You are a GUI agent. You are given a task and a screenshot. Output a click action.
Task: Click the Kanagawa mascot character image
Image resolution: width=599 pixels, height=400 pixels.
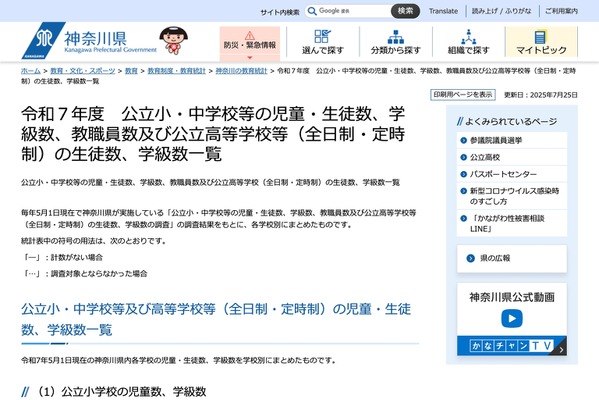tap(174, 40)
